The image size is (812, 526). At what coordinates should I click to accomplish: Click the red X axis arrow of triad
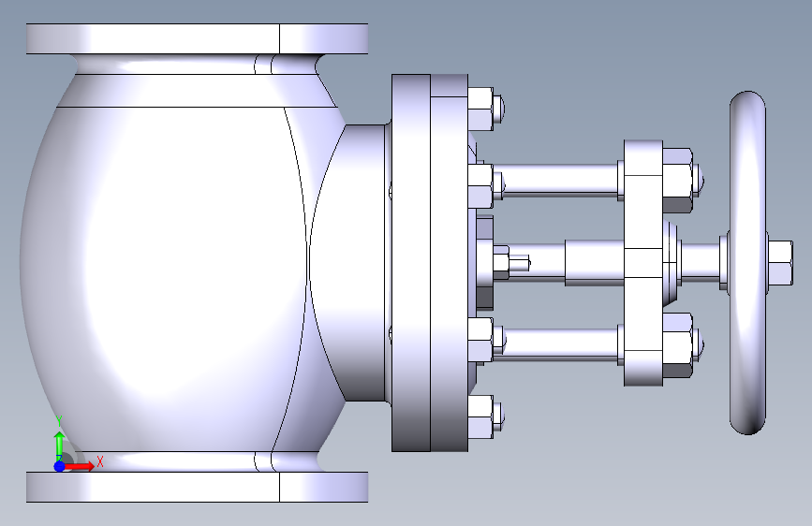point(80,466)
